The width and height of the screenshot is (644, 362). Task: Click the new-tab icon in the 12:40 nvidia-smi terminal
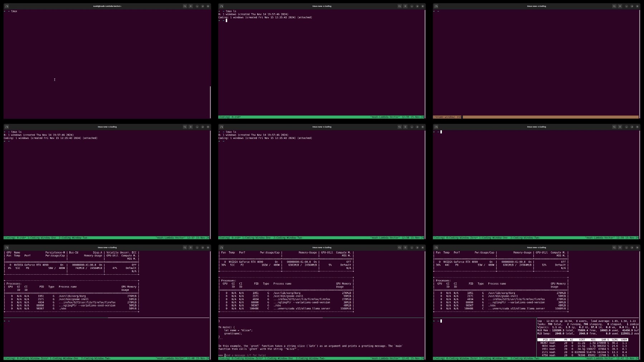click(7, 247)
